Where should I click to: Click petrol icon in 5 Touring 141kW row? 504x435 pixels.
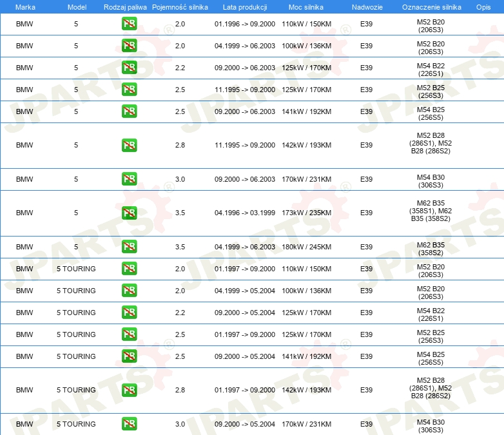pyautogui.click(x=129, y=356)
